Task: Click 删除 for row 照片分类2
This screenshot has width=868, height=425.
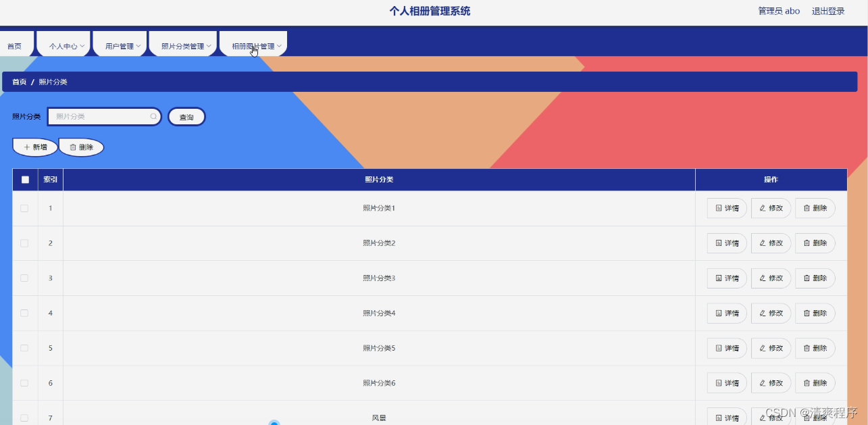Action: [x=815, y=243]
